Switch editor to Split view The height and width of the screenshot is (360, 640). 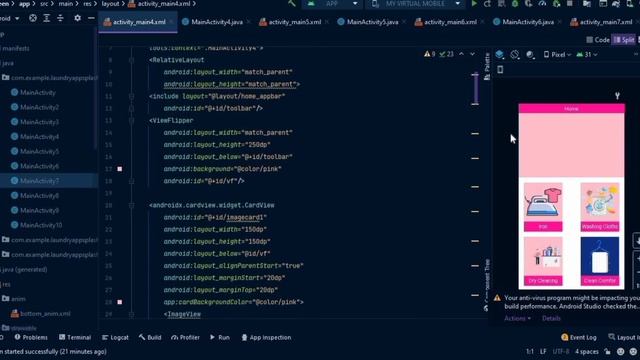[624, 40]
